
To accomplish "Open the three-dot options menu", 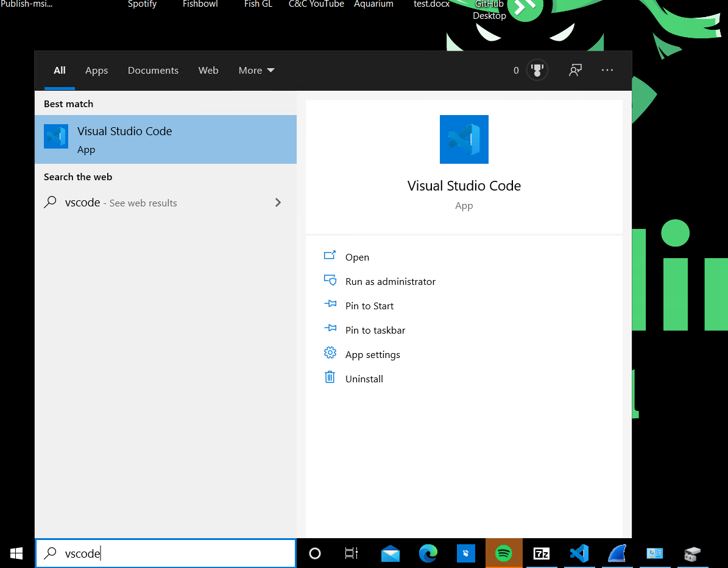I will click(x=607, y=70).
